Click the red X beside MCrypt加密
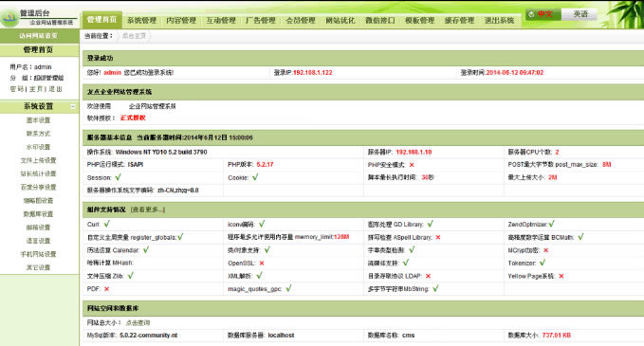 pyautogui.click(x=546, y=250)
